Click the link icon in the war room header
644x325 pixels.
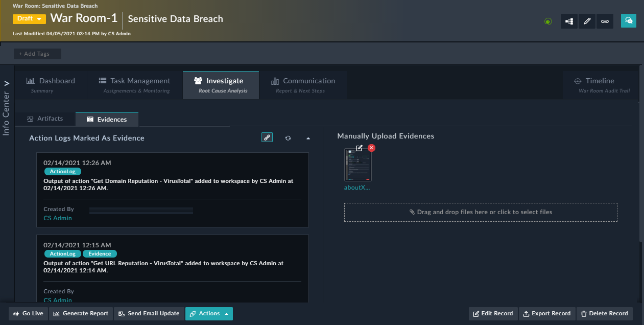click(605, 21)
